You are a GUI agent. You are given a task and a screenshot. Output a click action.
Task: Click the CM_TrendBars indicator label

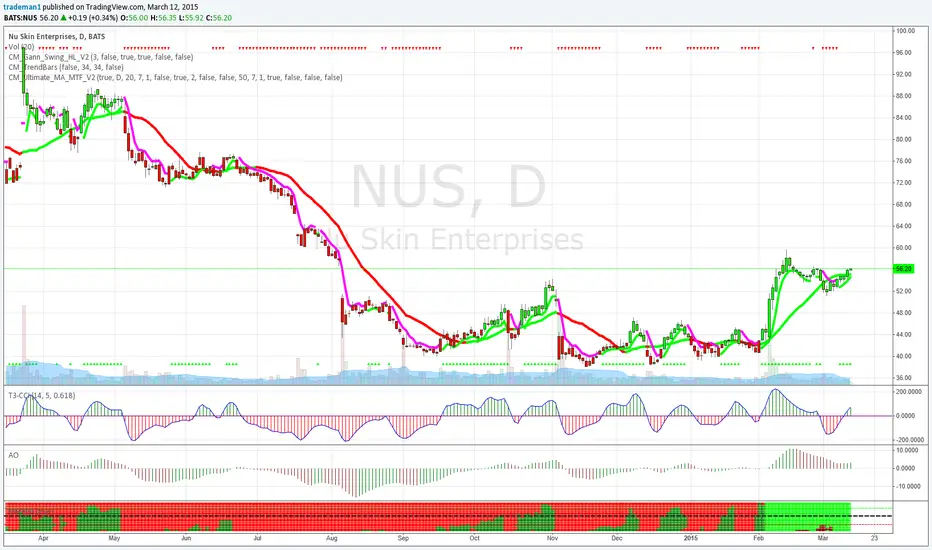[66, 67]
